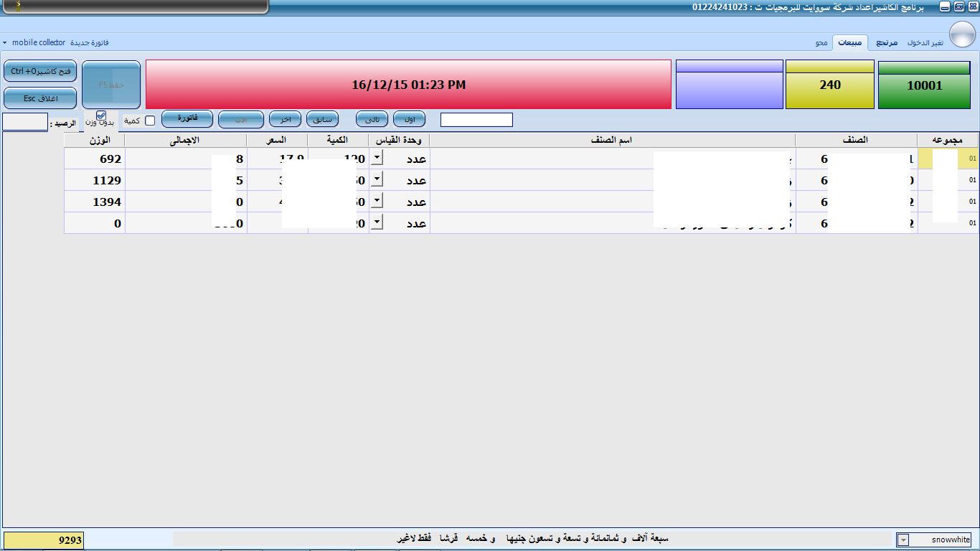
Task: Click the اغلاق Esc button
Action: tap(40, 98)
